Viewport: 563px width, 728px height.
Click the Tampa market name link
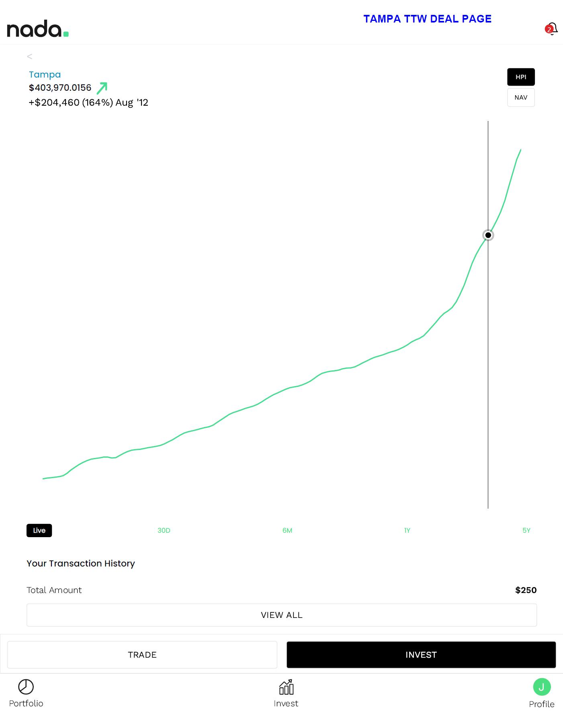[x=45, y=75]
